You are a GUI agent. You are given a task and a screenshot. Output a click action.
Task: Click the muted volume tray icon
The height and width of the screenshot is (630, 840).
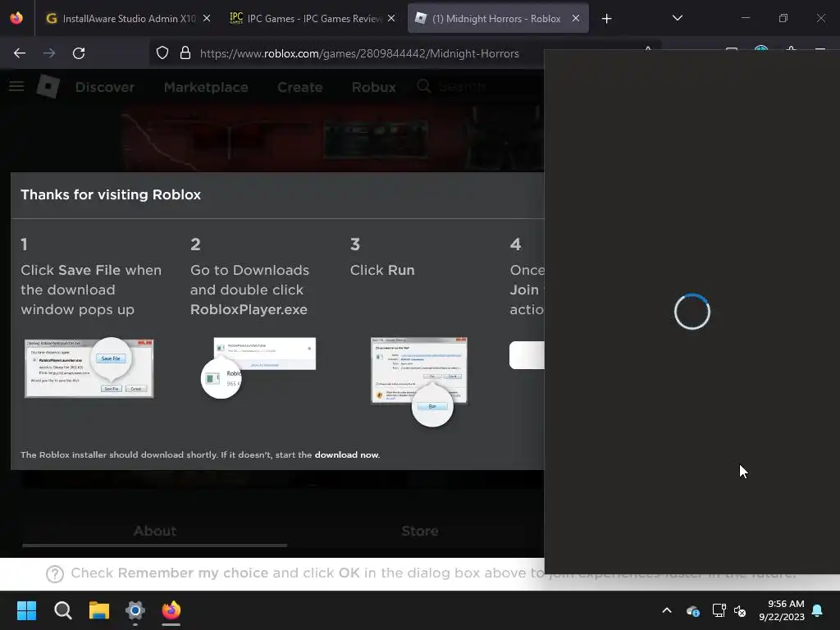(x=740, y=610)
